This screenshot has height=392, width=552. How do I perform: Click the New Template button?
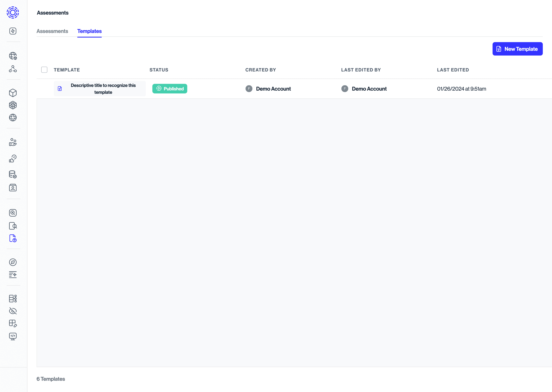coord(517,49)
